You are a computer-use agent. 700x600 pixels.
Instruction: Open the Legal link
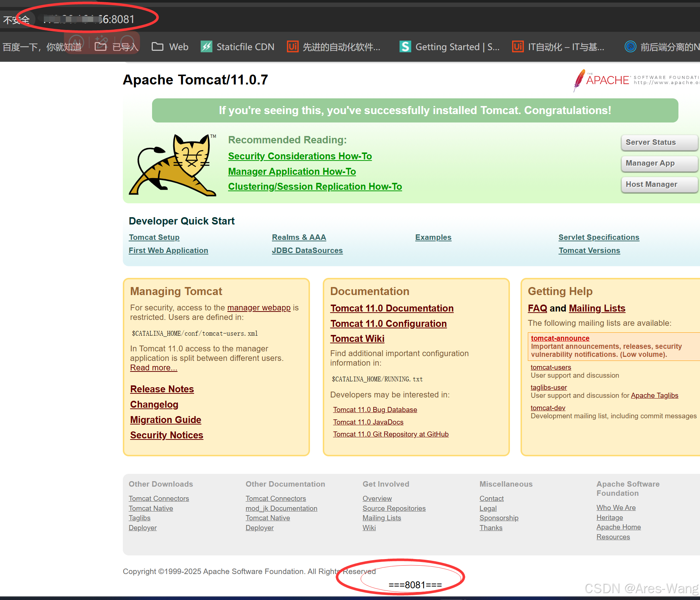488,509
